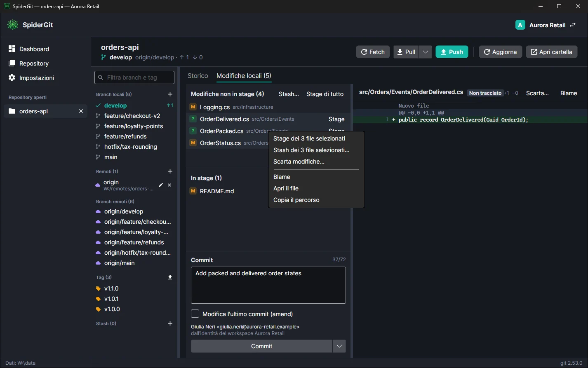This screenshot has width=588, height=368.
Task: Add a new remote
Action: 170,171
